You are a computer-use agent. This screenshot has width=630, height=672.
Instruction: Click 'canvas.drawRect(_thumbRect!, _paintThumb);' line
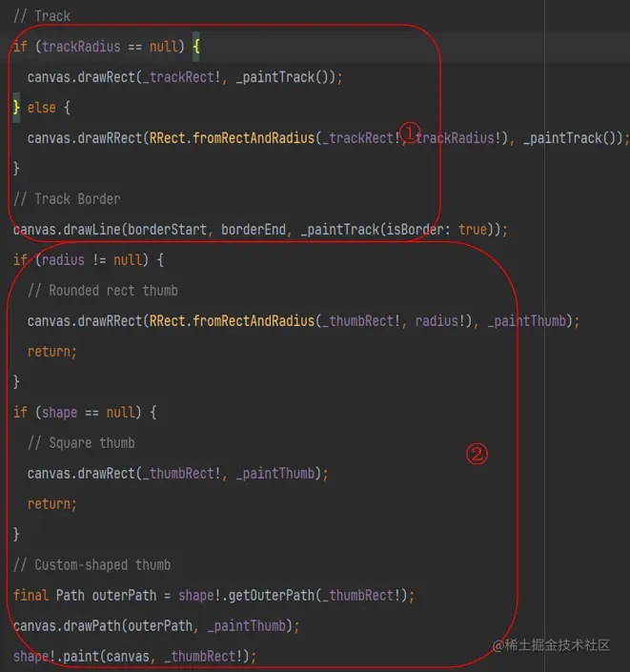click(x=178, y=474)
